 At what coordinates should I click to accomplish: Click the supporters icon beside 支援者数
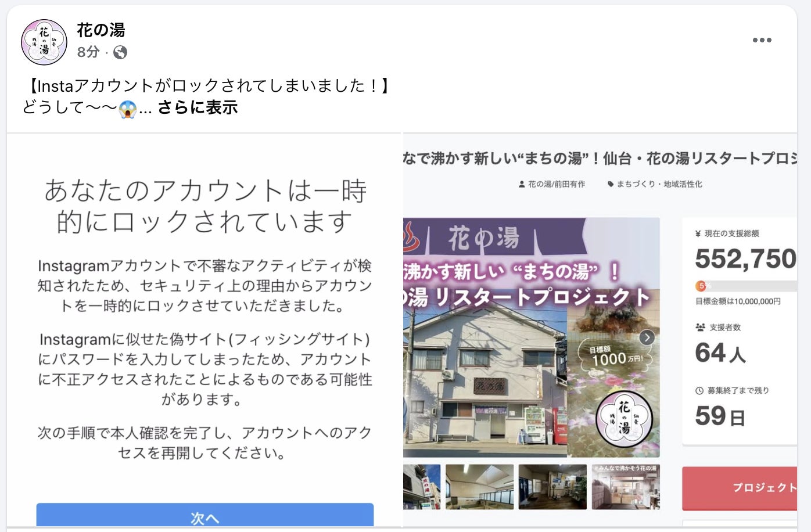[700, 328]
